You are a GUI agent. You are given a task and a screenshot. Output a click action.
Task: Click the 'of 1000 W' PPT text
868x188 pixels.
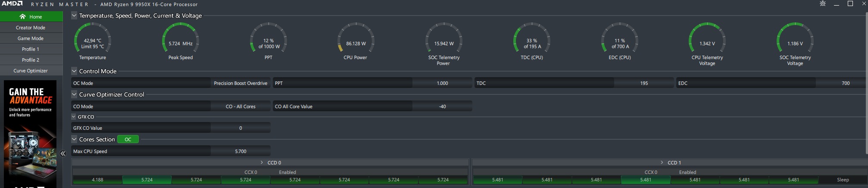(x=269, y=47)
